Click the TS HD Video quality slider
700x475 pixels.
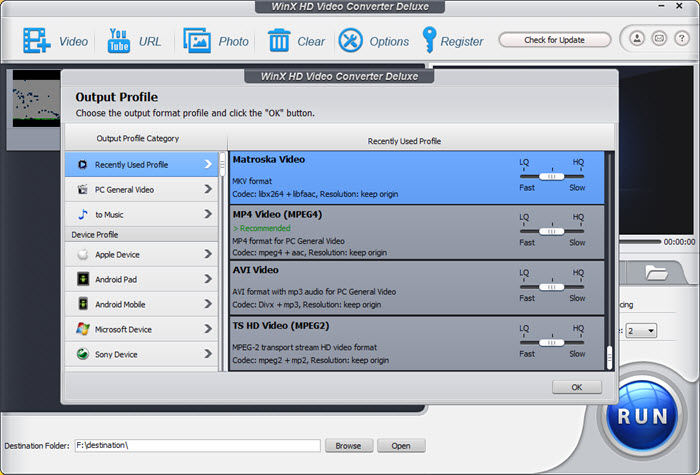click(552, 342)
